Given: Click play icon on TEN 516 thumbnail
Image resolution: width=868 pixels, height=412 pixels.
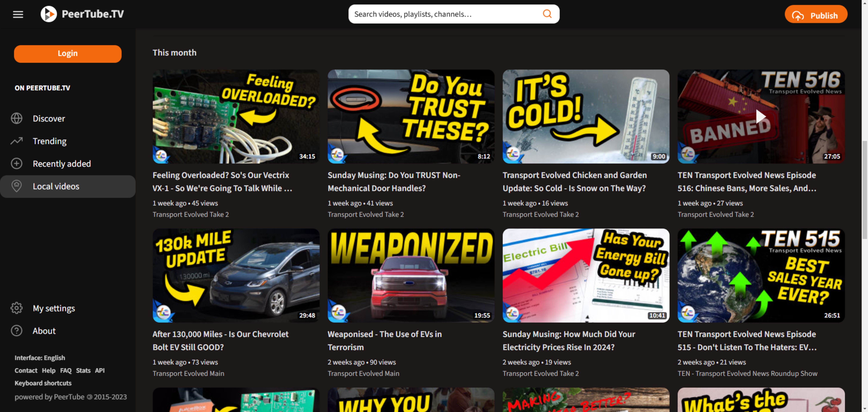Looking at the screenshot, I should pyautogui.click(x=761, y=117).
